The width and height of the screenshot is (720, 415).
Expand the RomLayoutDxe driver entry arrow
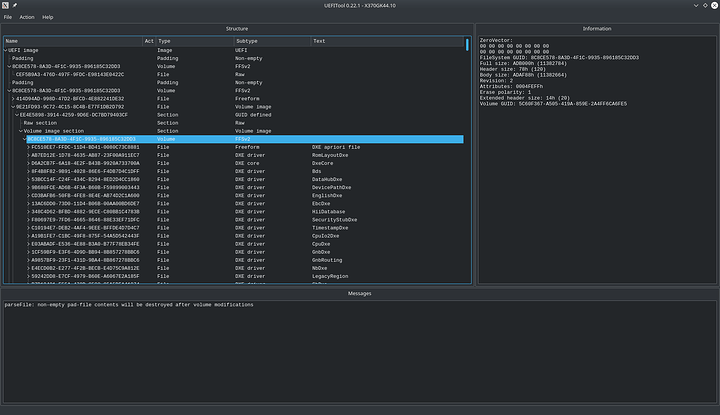pyautogui.click(x=28, y=155)
